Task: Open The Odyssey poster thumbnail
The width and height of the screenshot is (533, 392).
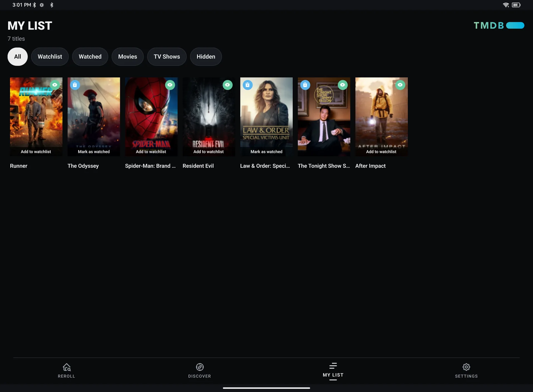Action: click(x=94, y=117)
